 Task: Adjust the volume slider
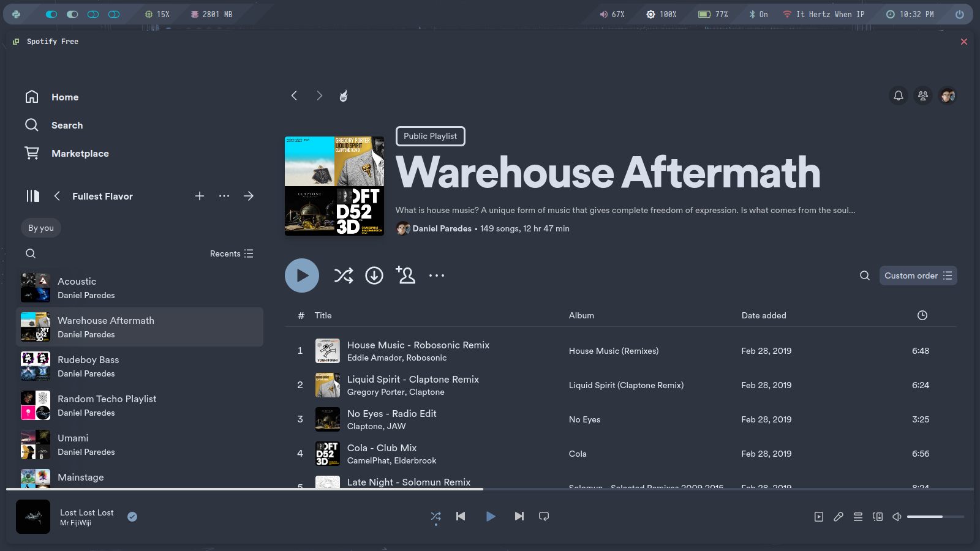(935, 517)
